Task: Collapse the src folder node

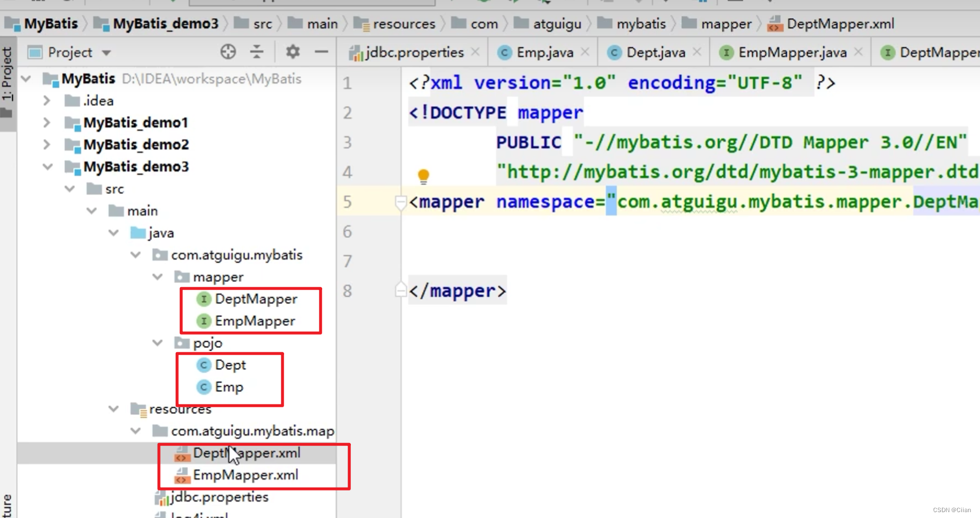Action: pyautogui.click(x=70, y=189)
